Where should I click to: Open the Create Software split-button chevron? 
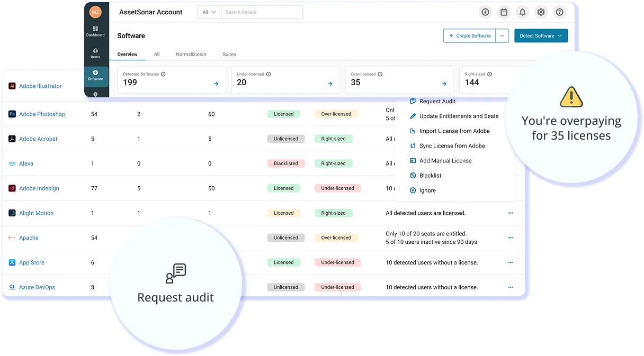pos(502,35)
